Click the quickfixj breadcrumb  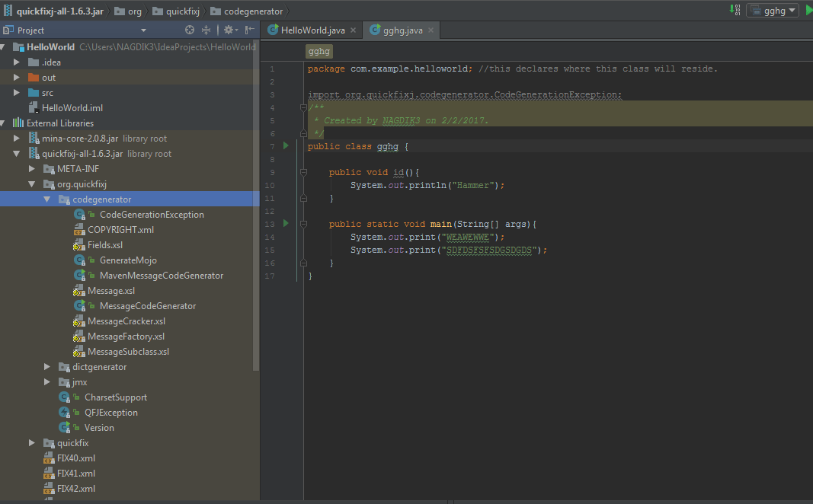176,11
